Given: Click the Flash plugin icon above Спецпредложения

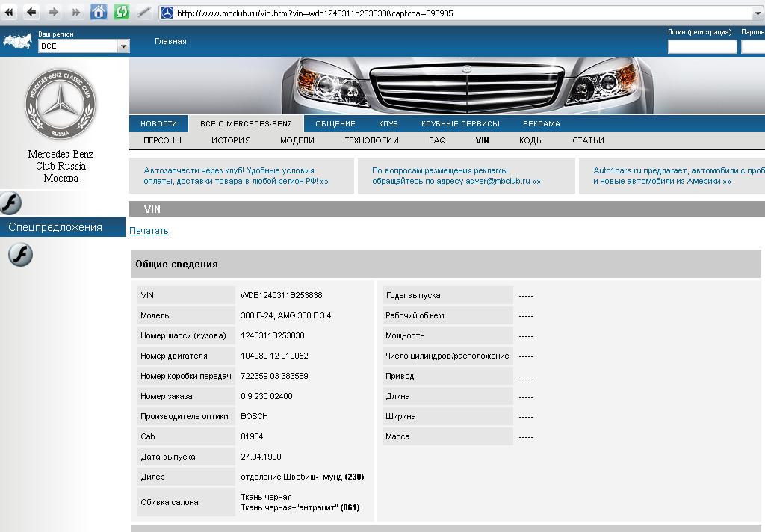Looking at the screenshot, I should [10, 203].
